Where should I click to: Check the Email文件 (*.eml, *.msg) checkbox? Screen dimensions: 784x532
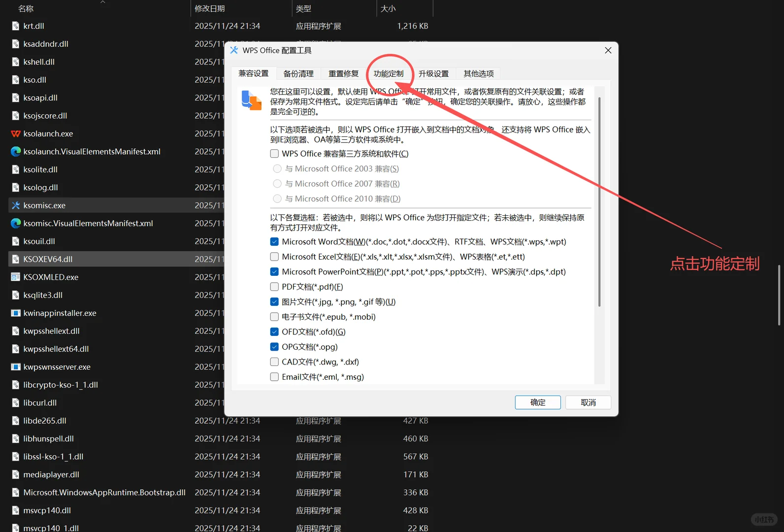[274, 377]
